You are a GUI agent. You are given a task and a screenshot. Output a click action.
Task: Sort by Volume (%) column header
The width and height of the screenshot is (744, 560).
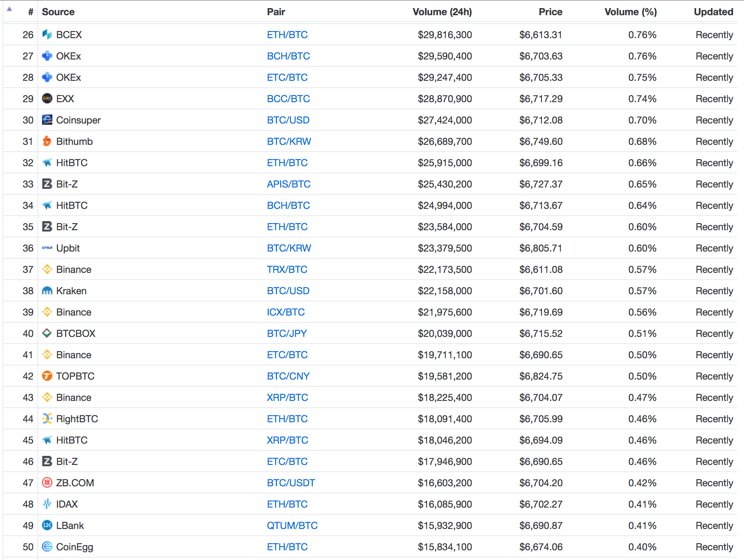tap(631, 12)
